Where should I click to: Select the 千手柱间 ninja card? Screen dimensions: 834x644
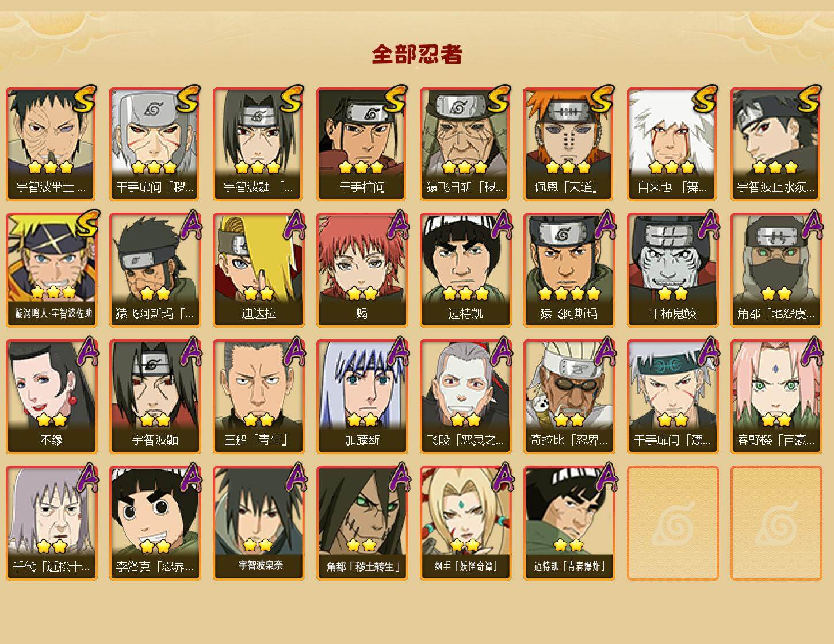pyautogui.click(x=362, y=144)
